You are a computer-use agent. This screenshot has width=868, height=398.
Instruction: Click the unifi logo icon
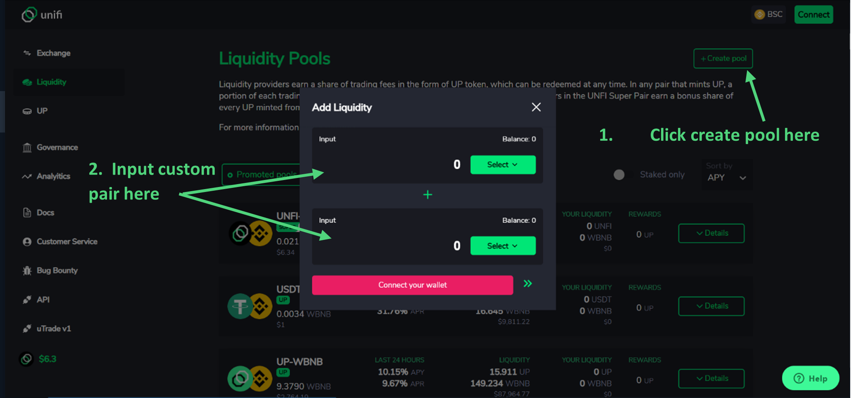coord(29,15)
